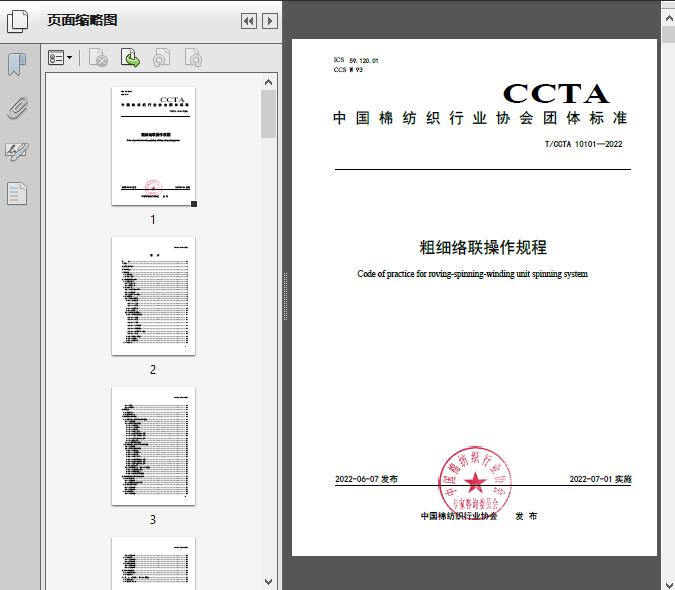The image size is (675, 590).
Task: Click 中国棉纺织行业协会团体标准 heading
Action: point(480,118)
